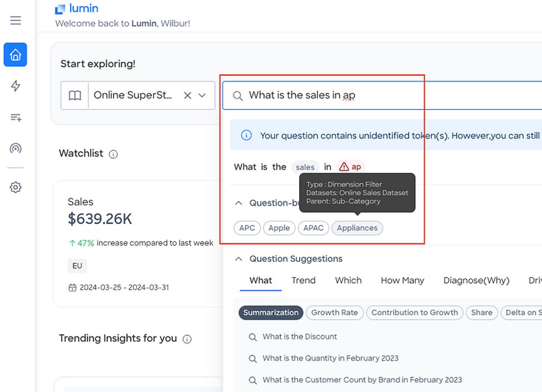This screenshot has width=542, height=392.
Task: Open the lightning bolt insights icon
Action: [x=15, y=86]
